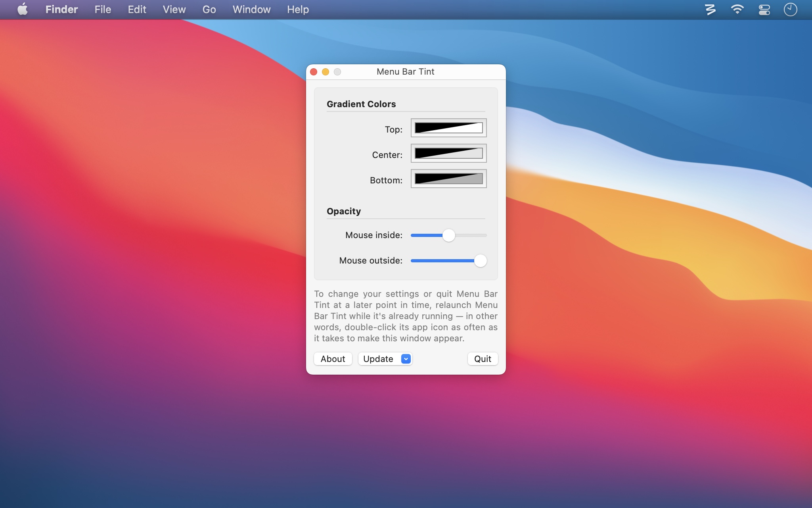Open the Finder menu

(61, 9)
